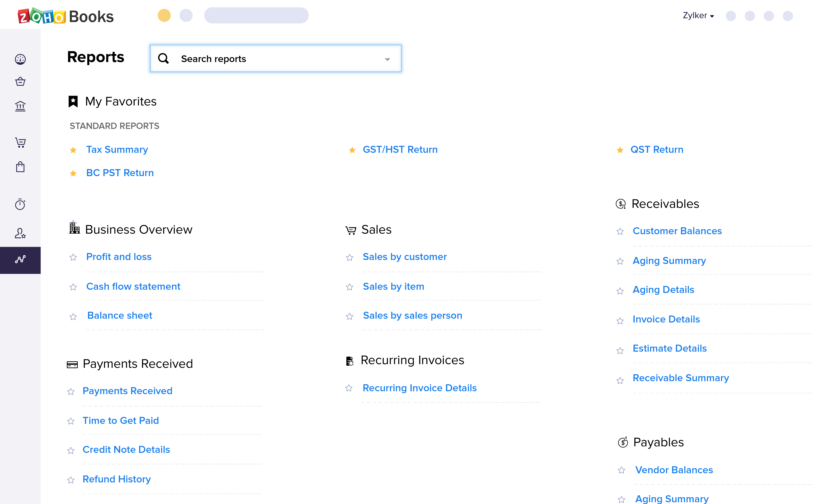This screenshot has height=504, width=839.
Task: Star the Recurring Invoice Details report
Action: click(x=349, y=388)
